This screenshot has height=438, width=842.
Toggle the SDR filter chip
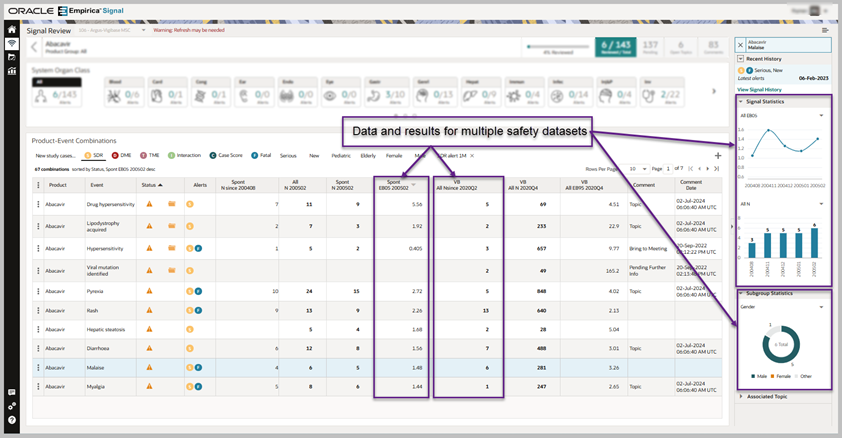tap(93, 156)
